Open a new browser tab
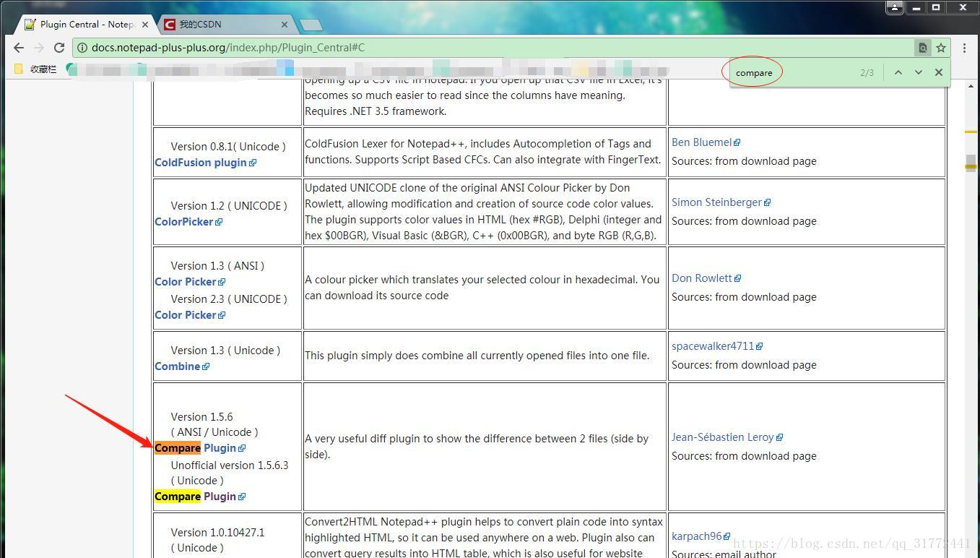The image size is (980, 558). (x=311, y=25)
